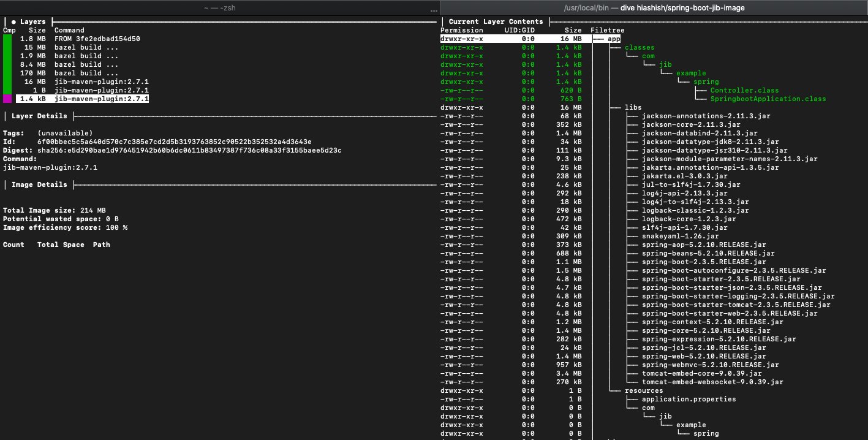
Task: Select jackson-databind-2.11.3.jar
Action: (x=700, y=133)
